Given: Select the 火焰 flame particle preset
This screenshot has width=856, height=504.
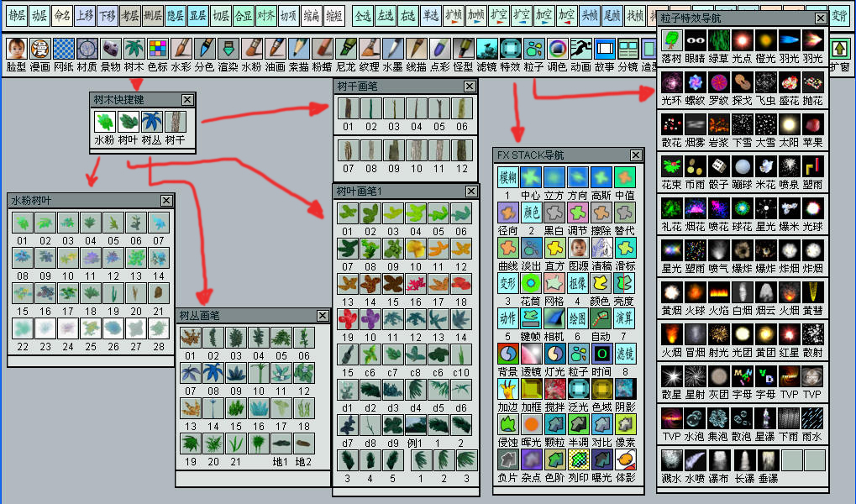Looking at the screenshot, I should [718, 292].
